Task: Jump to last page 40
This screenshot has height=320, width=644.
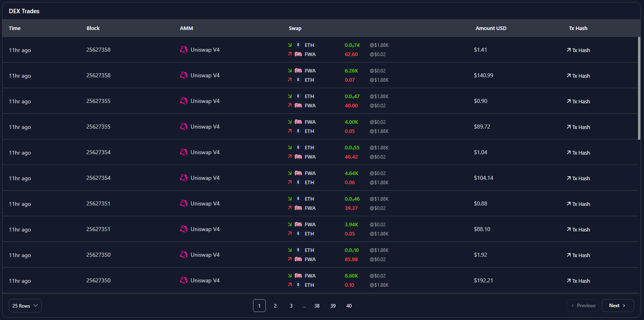Action: coord(349,306)
